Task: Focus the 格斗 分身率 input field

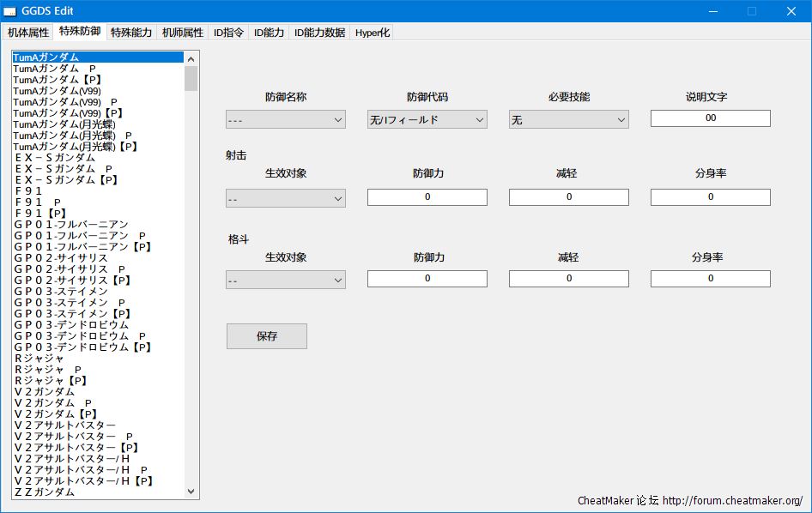Action: (710, 279)
